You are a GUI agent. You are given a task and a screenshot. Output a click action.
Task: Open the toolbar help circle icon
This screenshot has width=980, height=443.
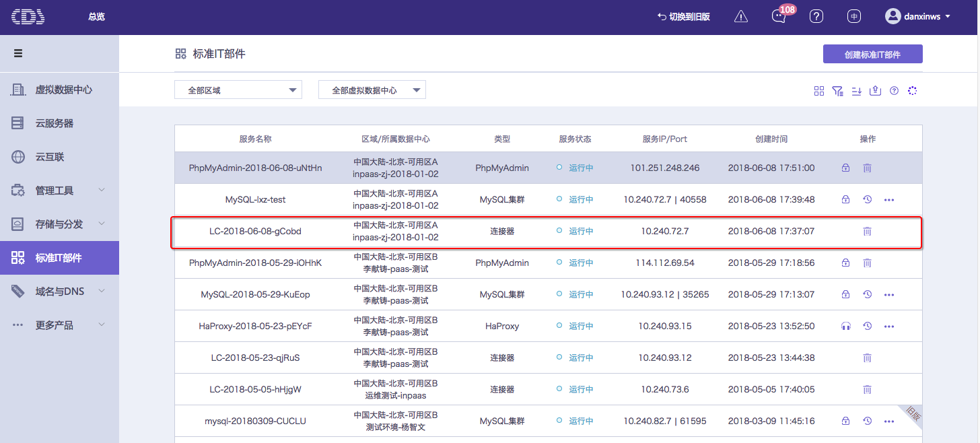[895, 91]
